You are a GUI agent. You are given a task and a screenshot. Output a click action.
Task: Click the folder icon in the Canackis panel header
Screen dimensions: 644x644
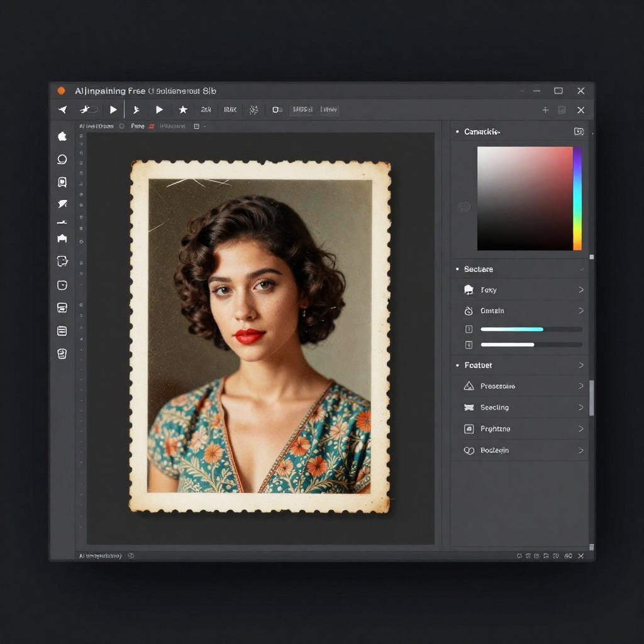click(x=579, y=131)
